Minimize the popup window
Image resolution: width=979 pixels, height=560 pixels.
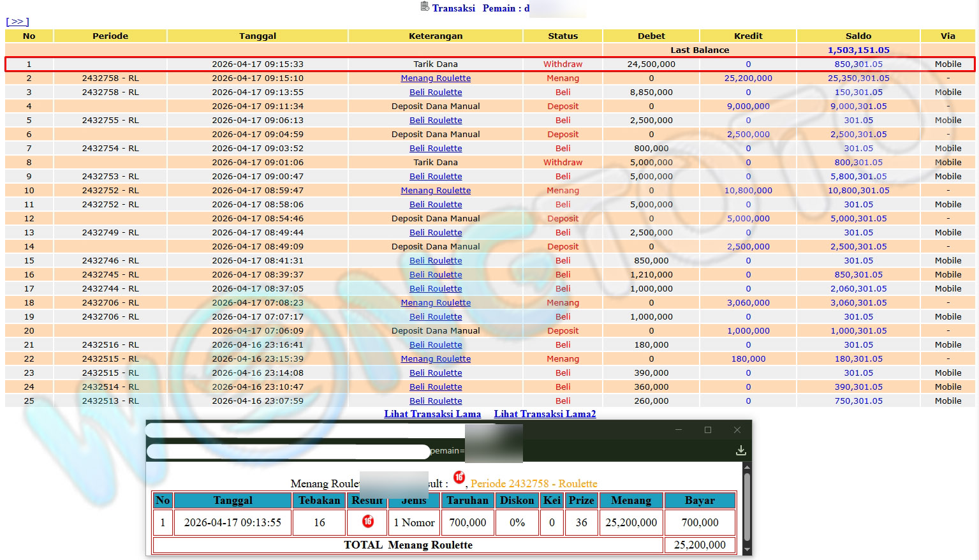tap(678, 430)
